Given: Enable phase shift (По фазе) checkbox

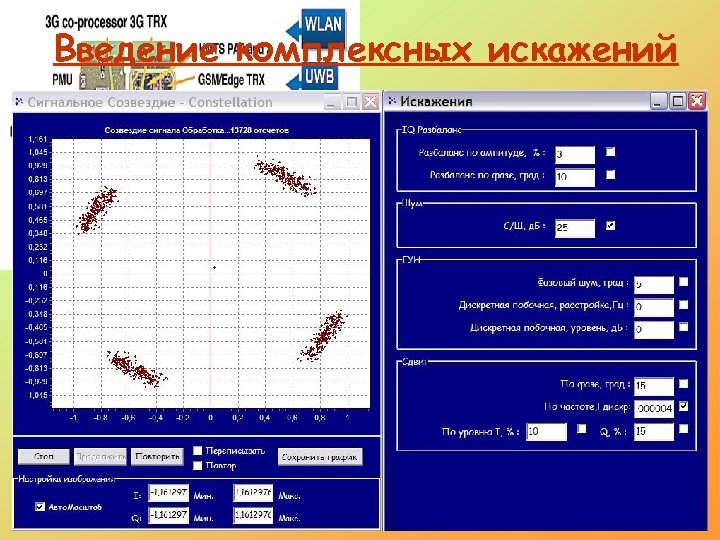Looking at the screenshot, I should pyautogui.click(x=683, y=383).
